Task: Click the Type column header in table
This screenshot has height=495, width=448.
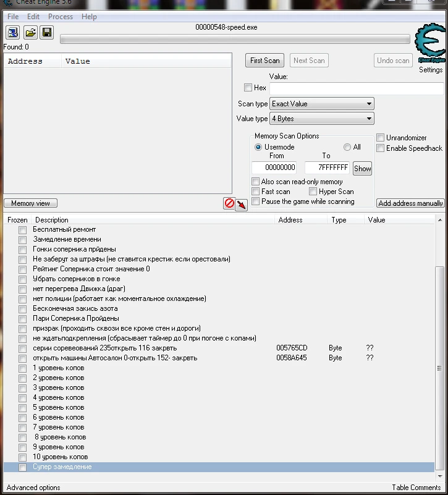Action: click(x=345, y=220)
